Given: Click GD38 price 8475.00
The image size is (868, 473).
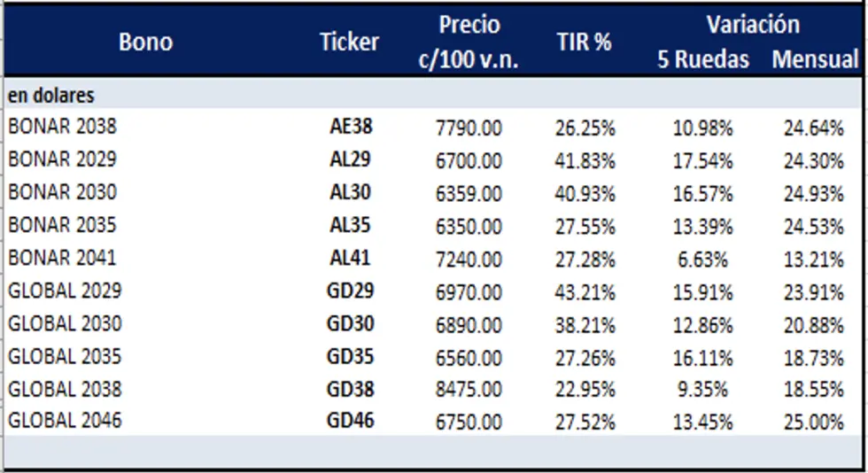Looking at the screenshot, I should point(469,390).
